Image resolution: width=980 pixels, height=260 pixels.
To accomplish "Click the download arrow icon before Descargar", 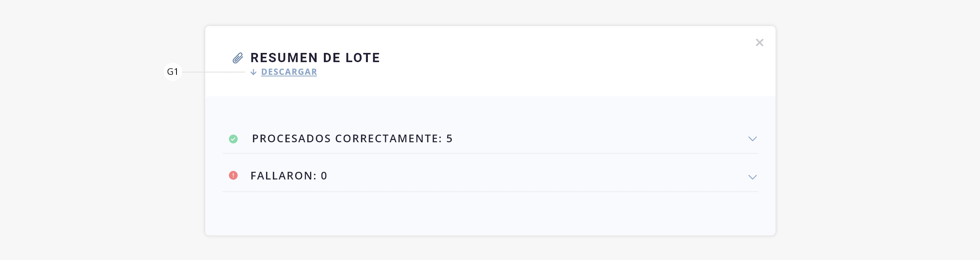I will pyautogui.click(x=253, y=72).
